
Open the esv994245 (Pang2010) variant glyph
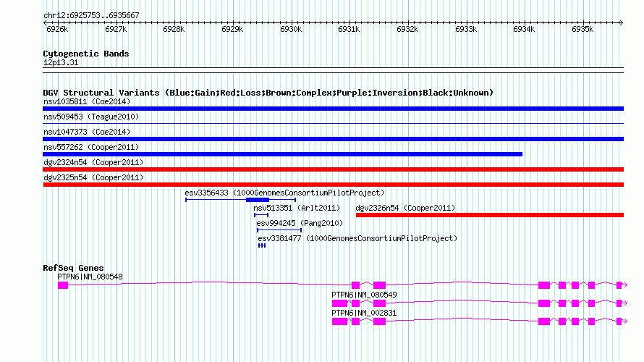click(x=279, y=230)
